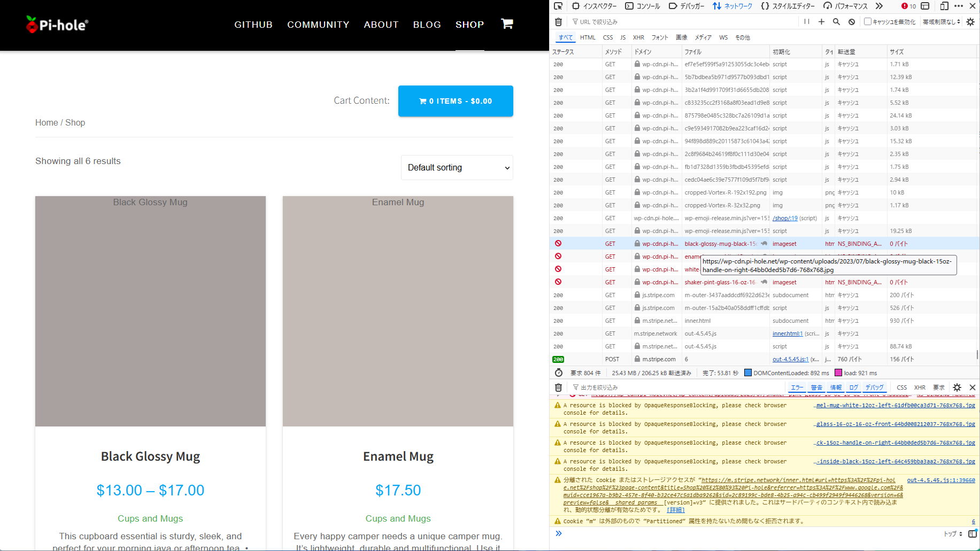This screenshot has width=980, height=551.
Task: Clear network requests with the top trash icon
Action: (x=558, y=22)
